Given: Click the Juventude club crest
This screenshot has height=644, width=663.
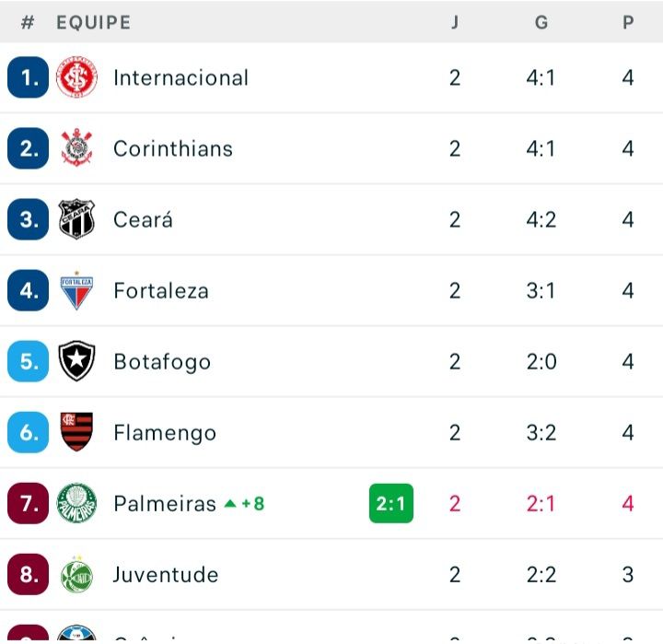Looking at the screenshot, I should pos(76,574).
